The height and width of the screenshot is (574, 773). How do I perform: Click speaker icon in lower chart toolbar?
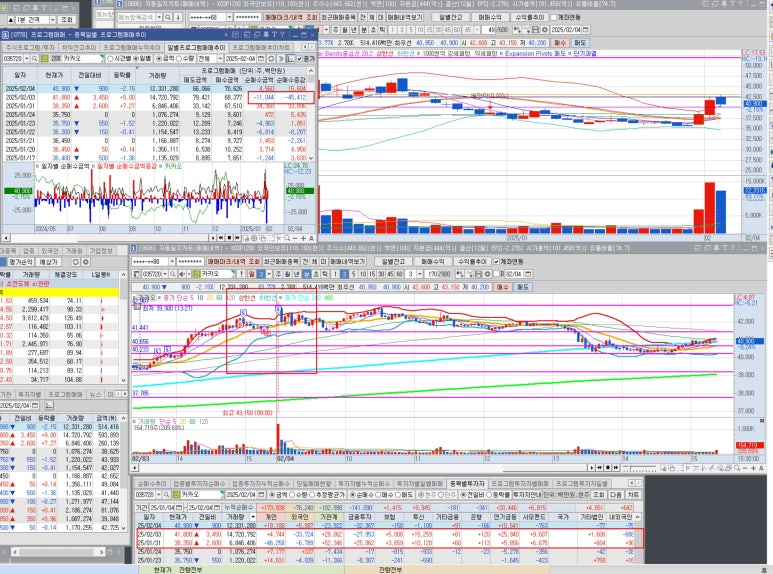pyautogui.click(x=181, y=274)
